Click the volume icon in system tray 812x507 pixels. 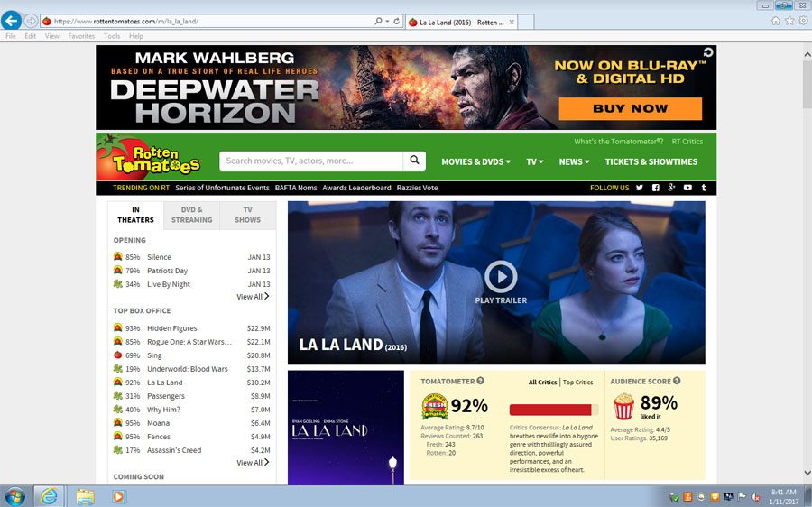click(x=756, y=497)
